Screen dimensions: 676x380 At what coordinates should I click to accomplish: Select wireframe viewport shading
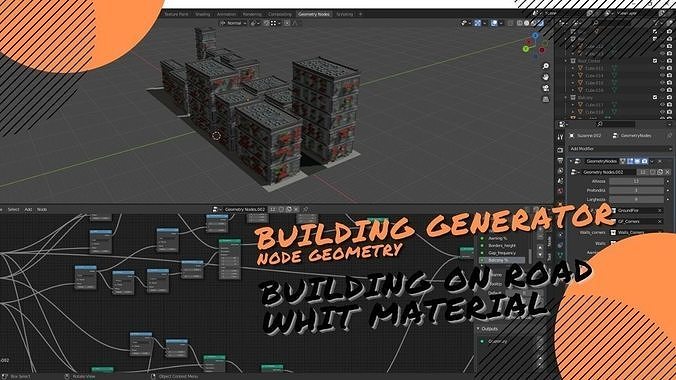coord(520,23)
